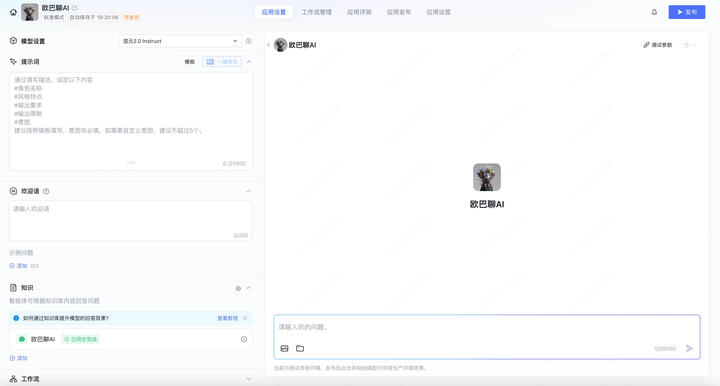720x386 pixels.
Task: Collapse the 提示词 section
Action: click(248, 62)
